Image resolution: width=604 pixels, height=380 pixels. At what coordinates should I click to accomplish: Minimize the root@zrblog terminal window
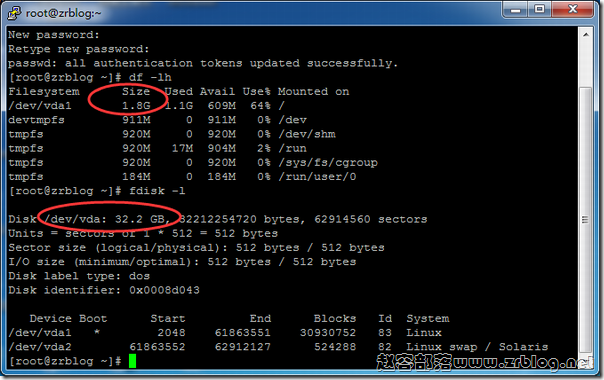coord(515,10)
